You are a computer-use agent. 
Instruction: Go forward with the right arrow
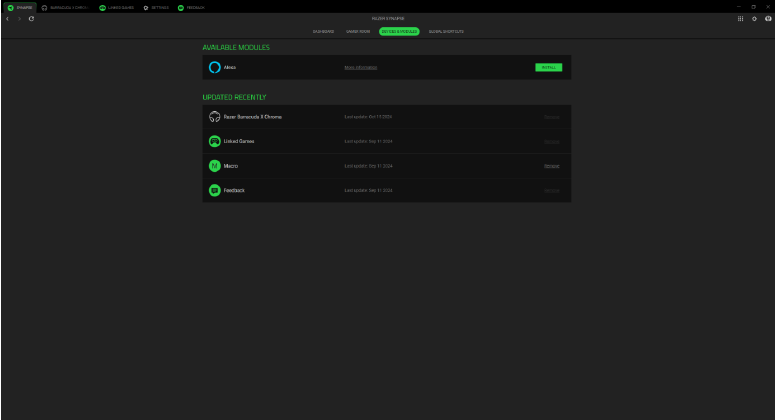(x=19, y=19)
